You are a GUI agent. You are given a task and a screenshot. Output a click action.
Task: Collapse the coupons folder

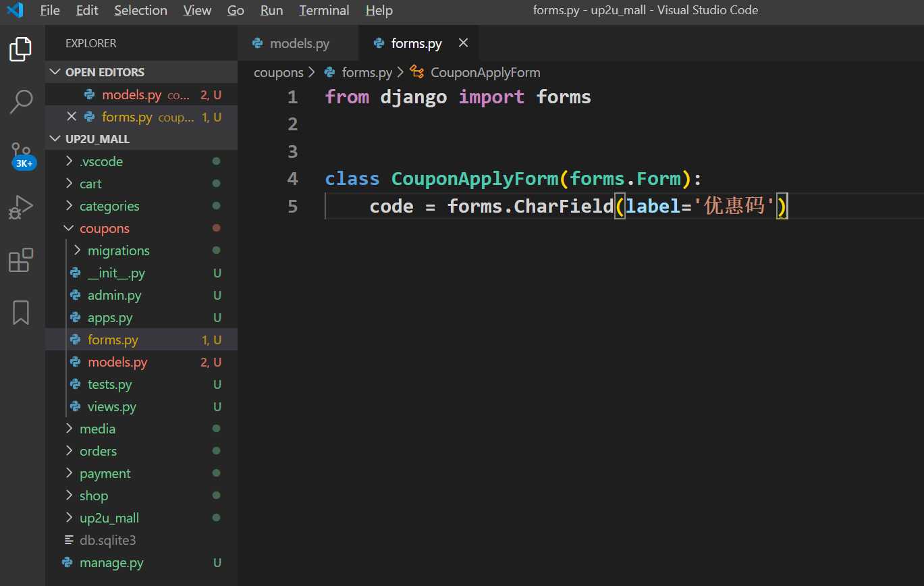tap(141, 228)
